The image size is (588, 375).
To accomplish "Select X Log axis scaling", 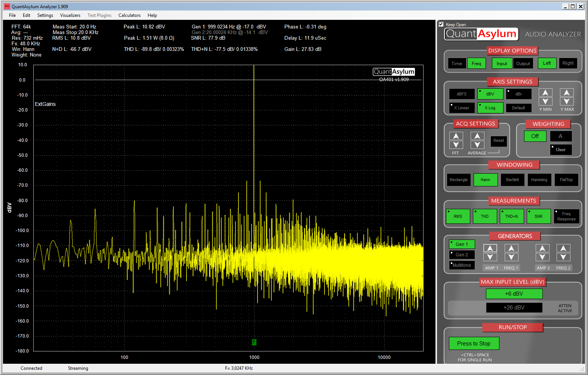I will coord(490,108).
